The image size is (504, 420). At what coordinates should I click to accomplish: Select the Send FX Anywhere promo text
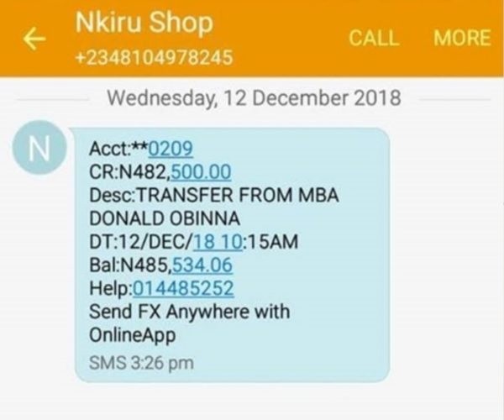(x=189, y=312)
